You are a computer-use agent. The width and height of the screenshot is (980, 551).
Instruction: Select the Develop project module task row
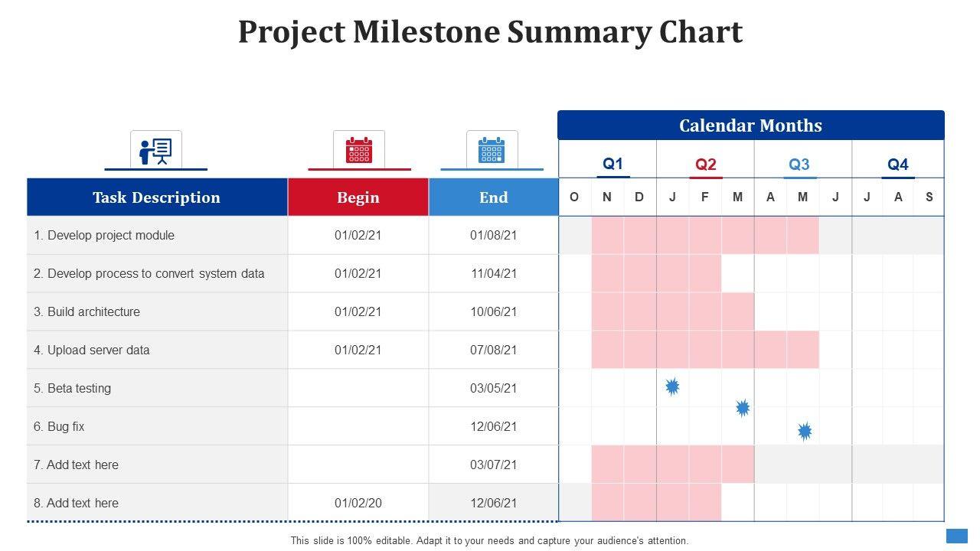(104, 236)
